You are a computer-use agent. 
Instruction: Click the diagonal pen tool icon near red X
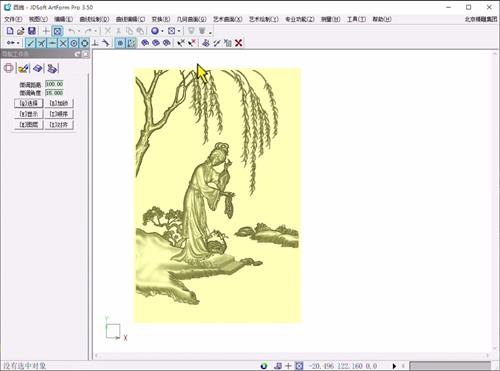tap(217, 43)
